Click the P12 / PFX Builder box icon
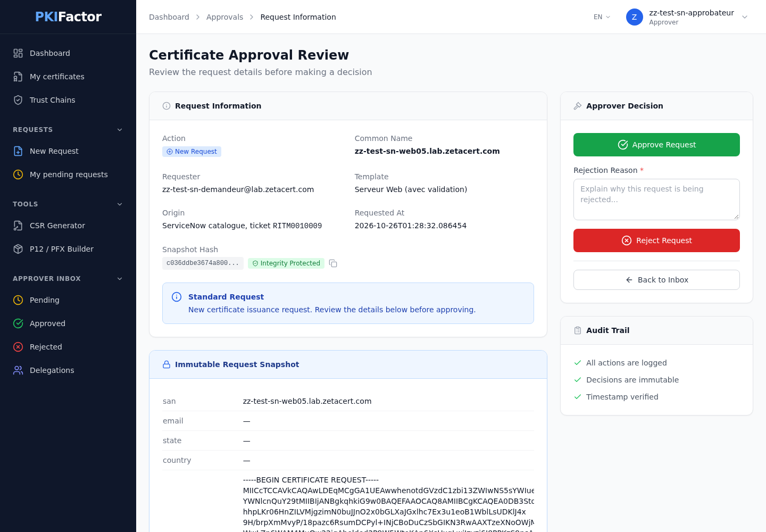 [x=18, y=249]
